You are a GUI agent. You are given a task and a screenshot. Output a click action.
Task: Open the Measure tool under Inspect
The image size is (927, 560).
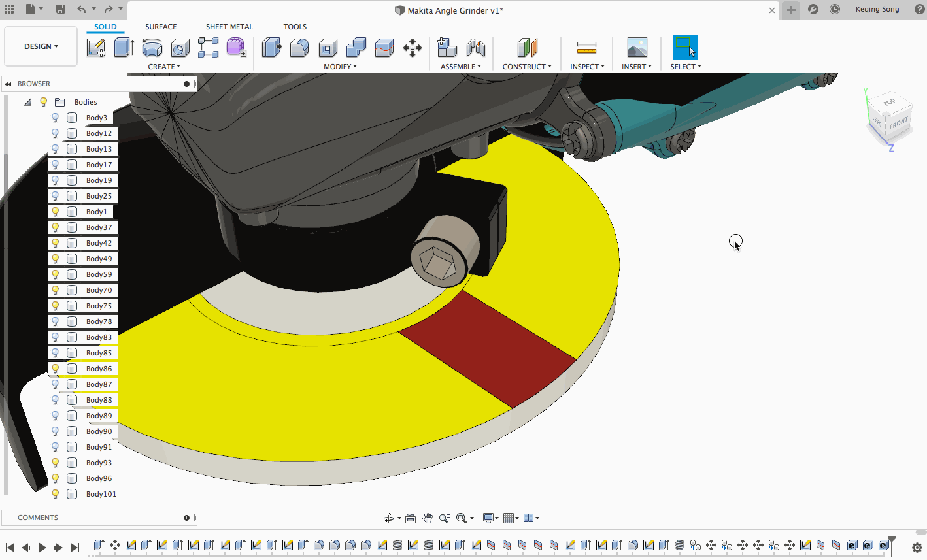(x=586, y=48)
